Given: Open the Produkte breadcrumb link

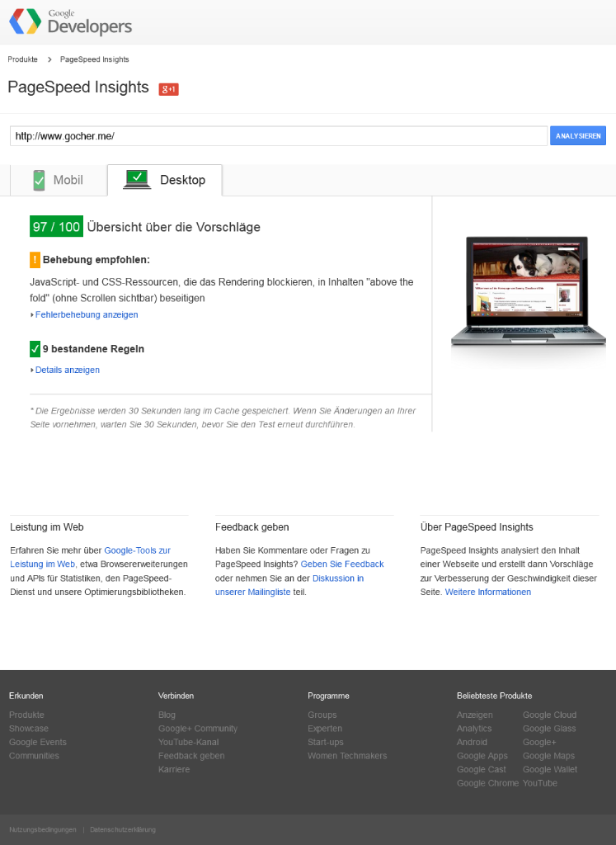Looking at the screenshot, I should [22, 59].
